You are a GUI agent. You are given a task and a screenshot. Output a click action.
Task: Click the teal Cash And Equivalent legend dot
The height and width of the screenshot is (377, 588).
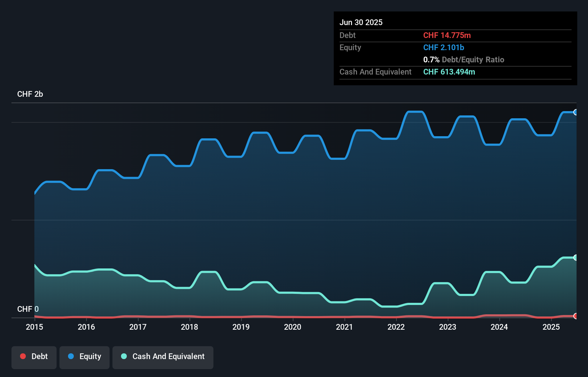click(124, 357)
